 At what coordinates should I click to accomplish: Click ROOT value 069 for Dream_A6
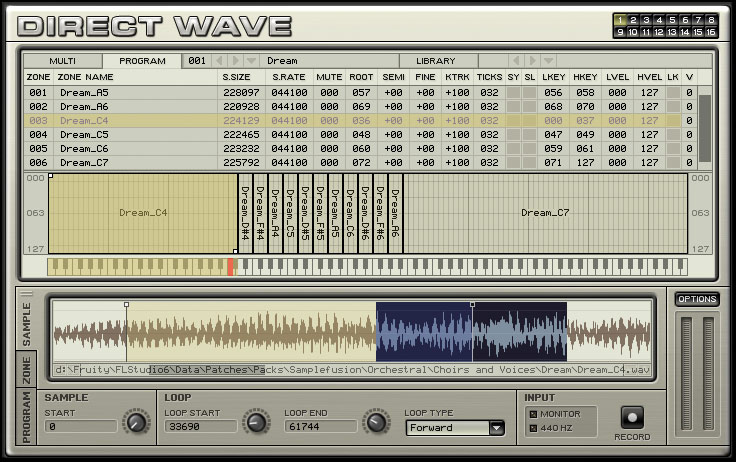(361, 107)
